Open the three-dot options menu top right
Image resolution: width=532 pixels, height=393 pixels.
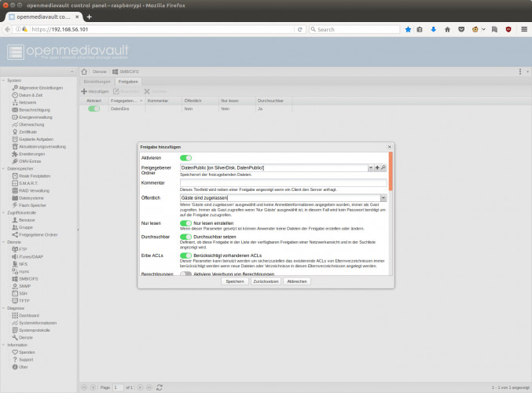pyautogui.click(x=520, y=72)
